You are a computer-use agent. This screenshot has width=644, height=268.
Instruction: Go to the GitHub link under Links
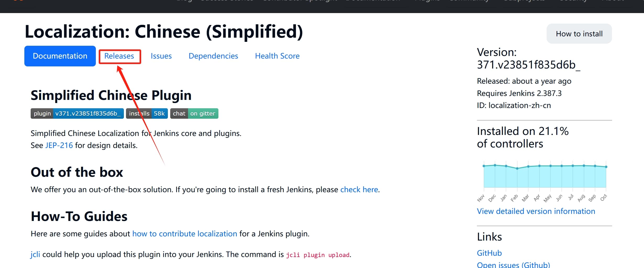click(x=489, y=253)
